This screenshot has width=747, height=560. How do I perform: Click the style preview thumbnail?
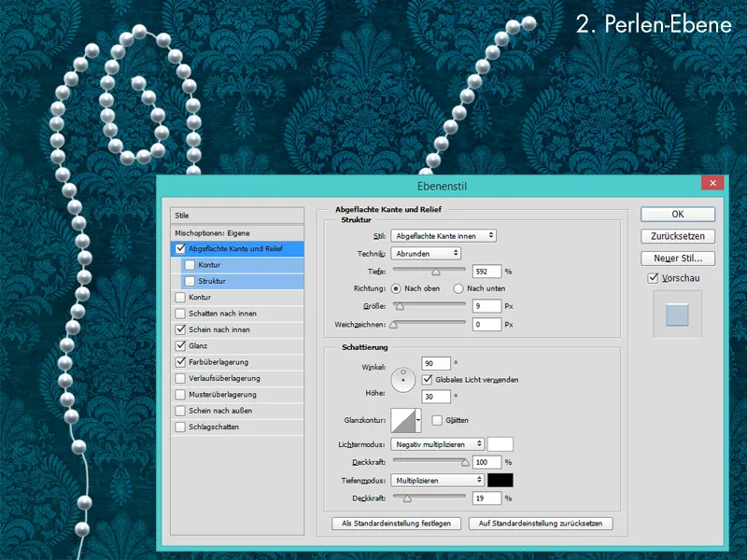(677, 315)
